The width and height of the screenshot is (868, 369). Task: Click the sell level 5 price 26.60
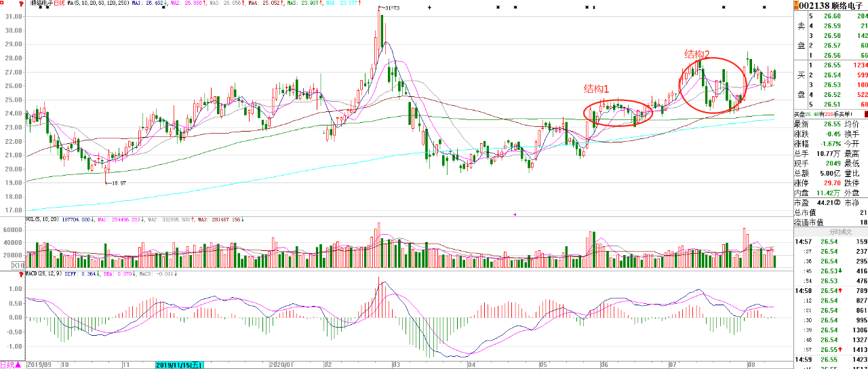click(831, 16)
